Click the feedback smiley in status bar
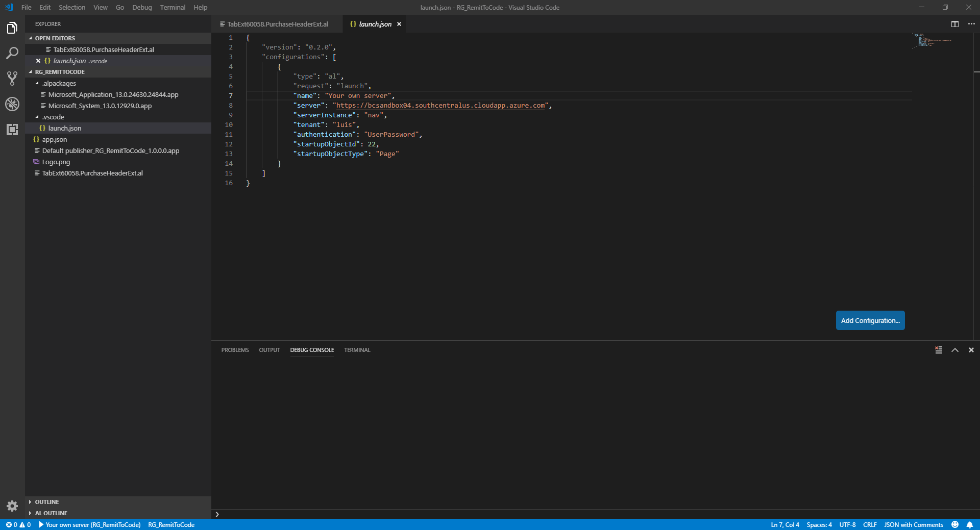This screenshot has height=530, width=980. pyautogui.click(x=956, y=525)
